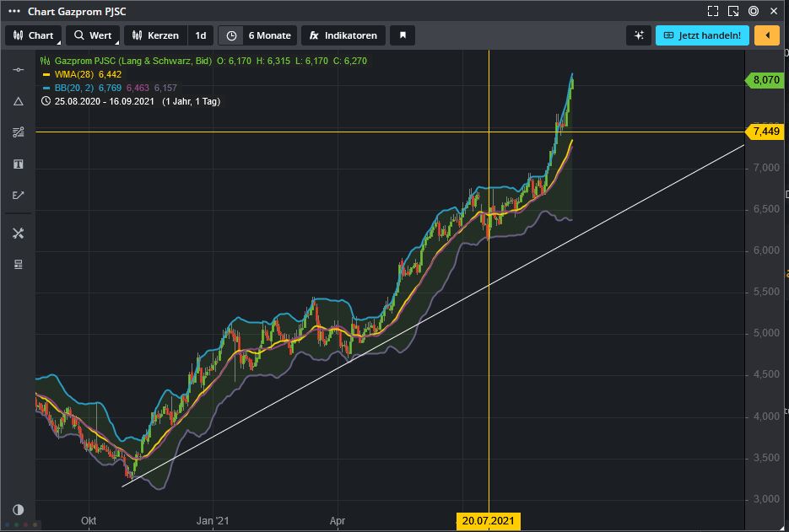Open the text annotation tool

(x=18, y=164)
